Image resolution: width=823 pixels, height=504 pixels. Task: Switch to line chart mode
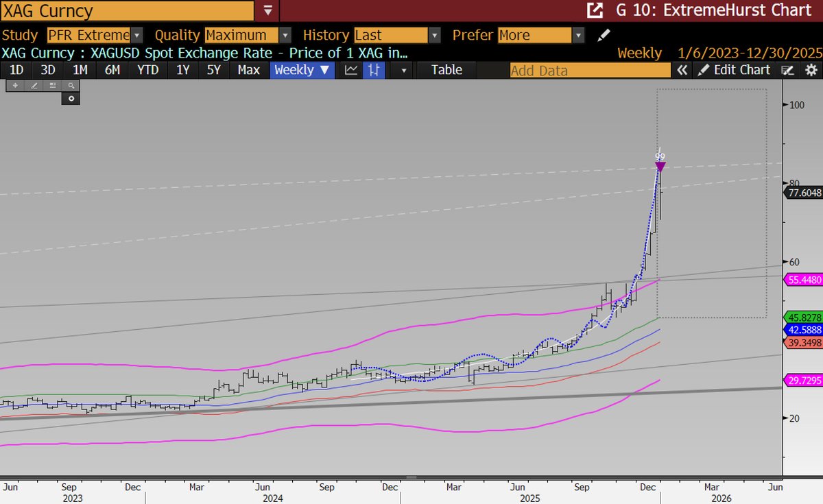pos(350,69)
